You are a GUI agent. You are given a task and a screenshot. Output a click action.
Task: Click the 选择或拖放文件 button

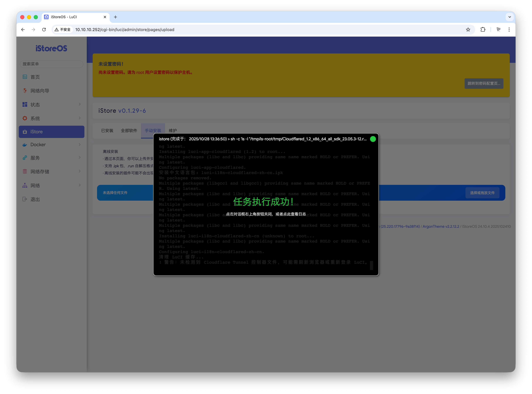[482, 193]
